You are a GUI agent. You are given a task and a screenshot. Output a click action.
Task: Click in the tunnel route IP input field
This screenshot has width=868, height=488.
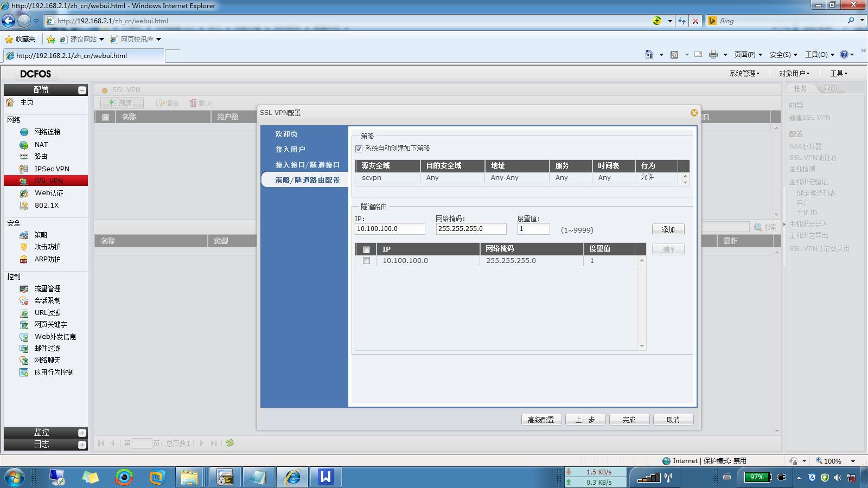(390, 229)
